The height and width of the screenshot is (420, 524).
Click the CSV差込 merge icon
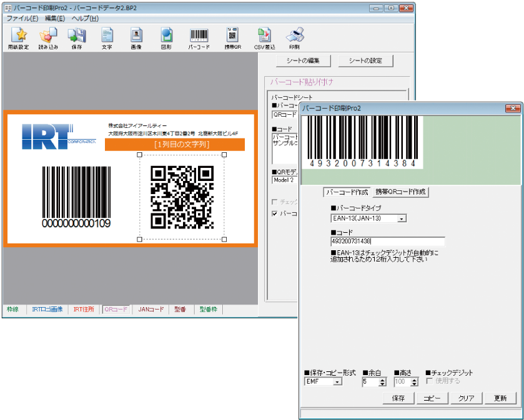(x=264, y=36)
